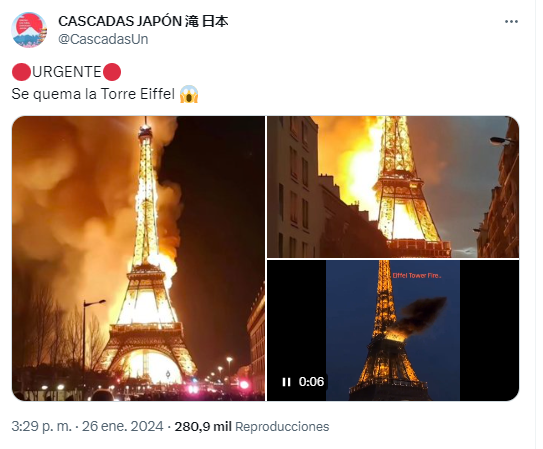
Task: Click the 'Se quema la Torre Eiffel' text
Action: (93, 94)
